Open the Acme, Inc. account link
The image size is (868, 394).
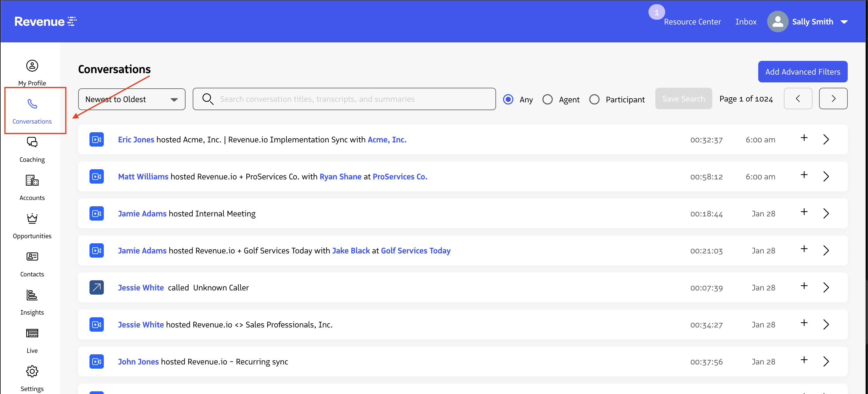387,139
